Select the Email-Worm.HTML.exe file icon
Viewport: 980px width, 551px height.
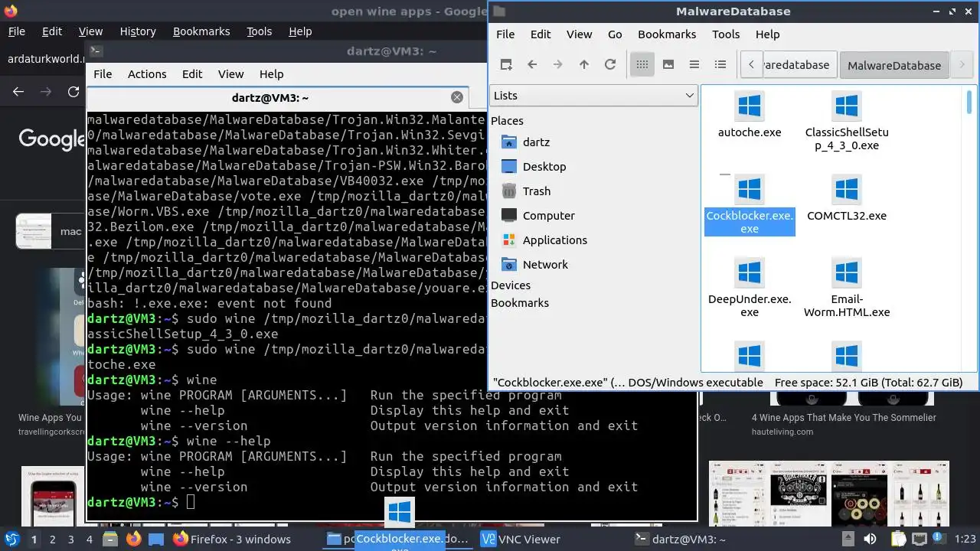point(847,272)
